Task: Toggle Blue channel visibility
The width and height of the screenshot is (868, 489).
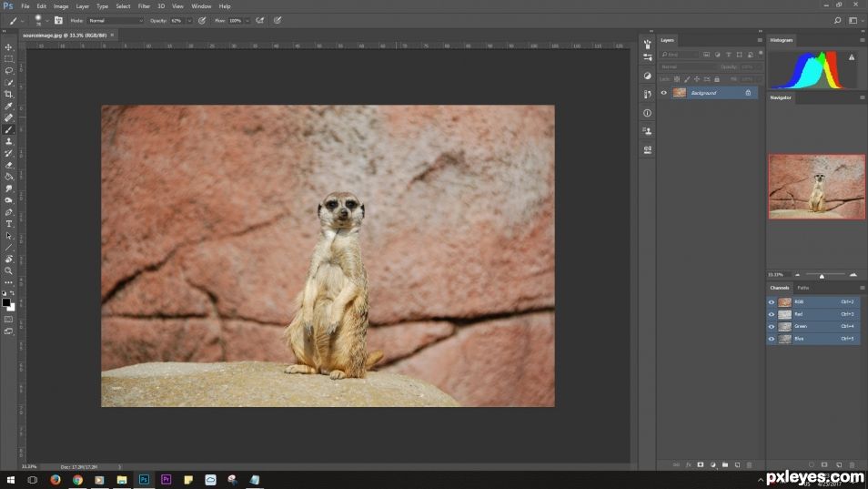Action: click(x=772, y=339)
